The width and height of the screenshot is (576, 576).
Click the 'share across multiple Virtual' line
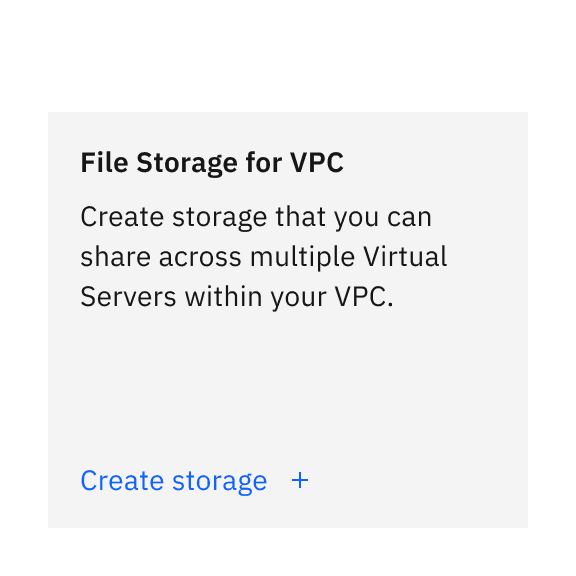264,256
